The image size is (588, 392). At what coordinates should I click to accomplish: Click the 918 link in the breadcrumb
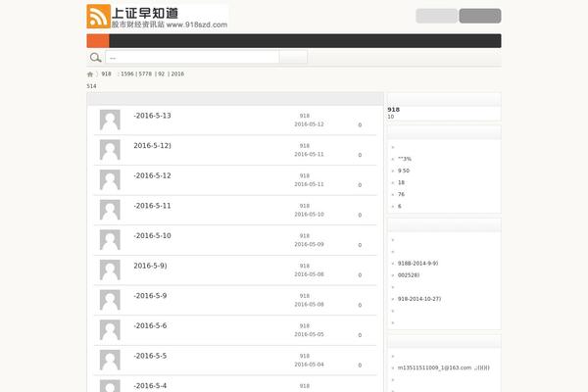pyautogui.click(x=106, y=73)
